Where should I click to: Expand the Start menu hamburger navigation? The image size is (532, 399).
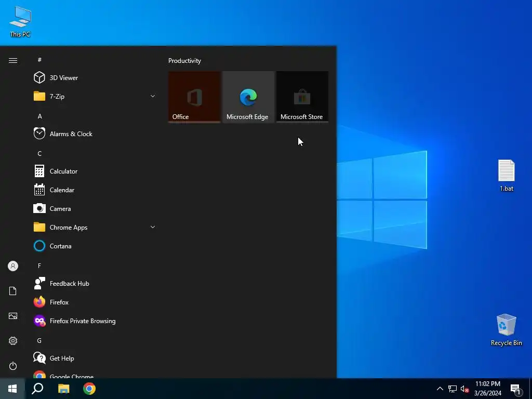(13, 60)
